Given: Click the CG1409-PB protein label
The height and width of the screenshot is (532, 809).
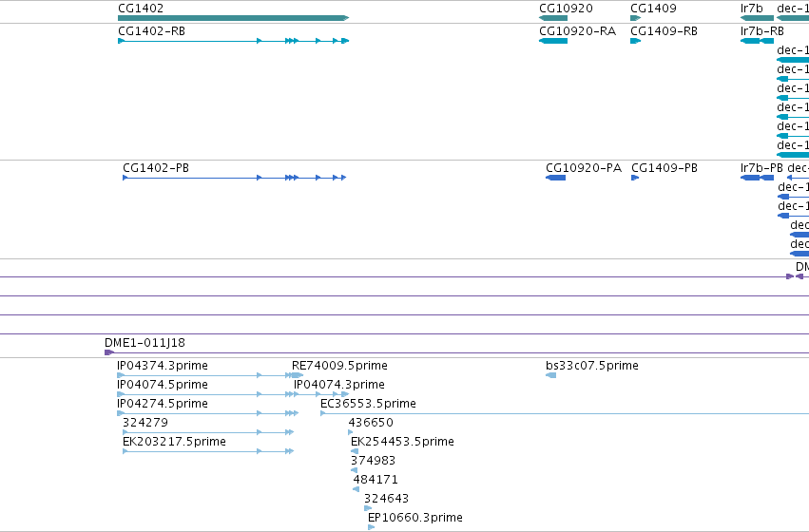Looking at the screenshot, I should pyautogui.click(x=665, y=167).
